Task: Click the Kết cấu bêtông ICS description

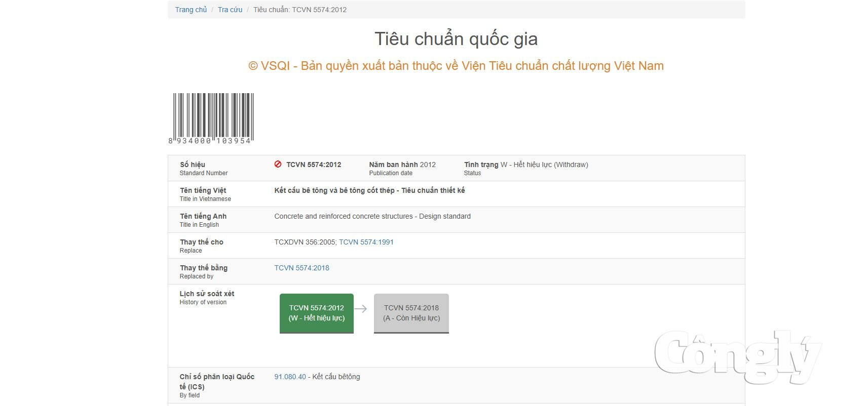Action: [x=336, y=377]
